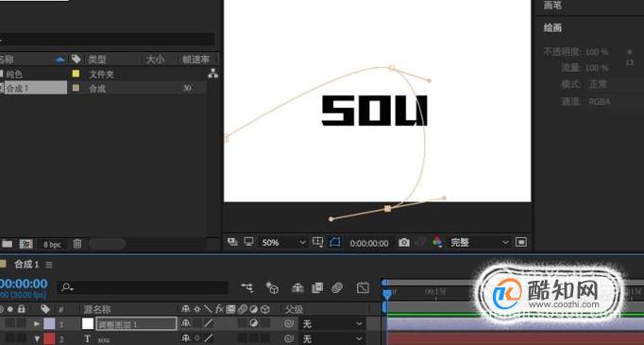Take a snapshot with the camera icon
Viewport: 644px width, 345px height.
(x=404, y=243)
